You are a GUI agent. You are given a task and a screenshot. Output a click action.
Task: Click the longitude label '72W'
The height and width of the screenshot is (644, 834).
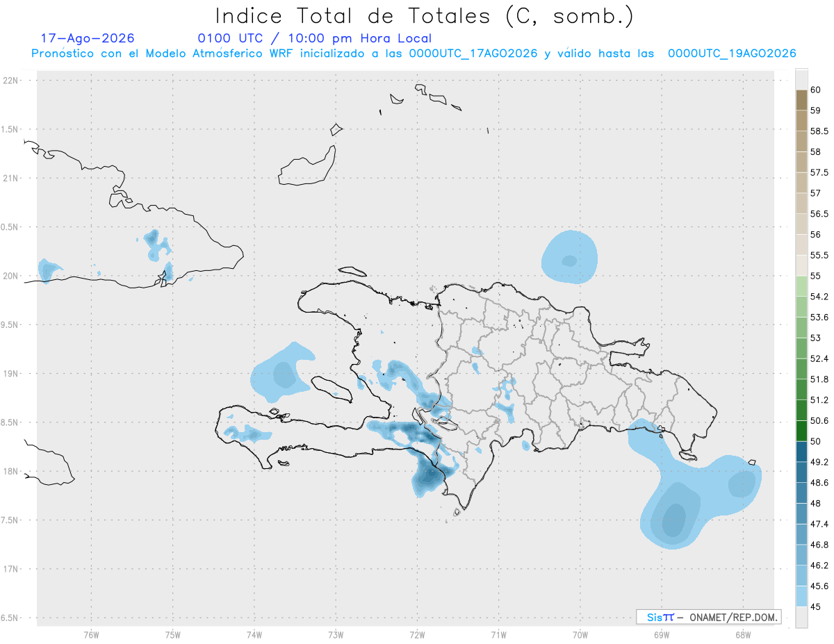coord(417,634)
